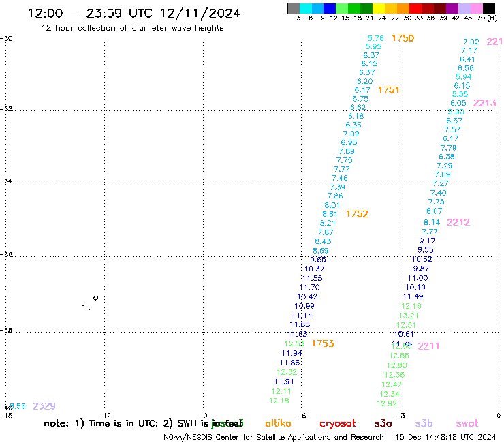Screen dimensions: 504x443
Task: Click the wave height value '12.18'
Action: coord(279,401)
